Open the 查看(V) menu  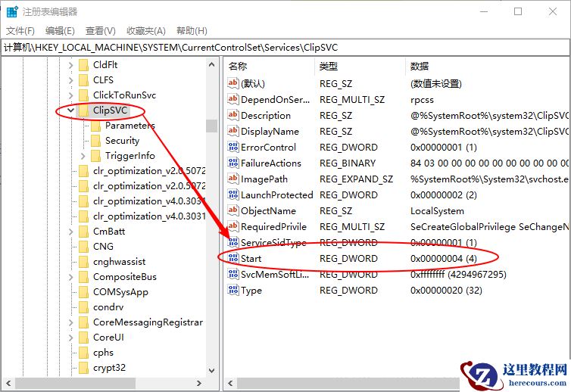[101, 31]
